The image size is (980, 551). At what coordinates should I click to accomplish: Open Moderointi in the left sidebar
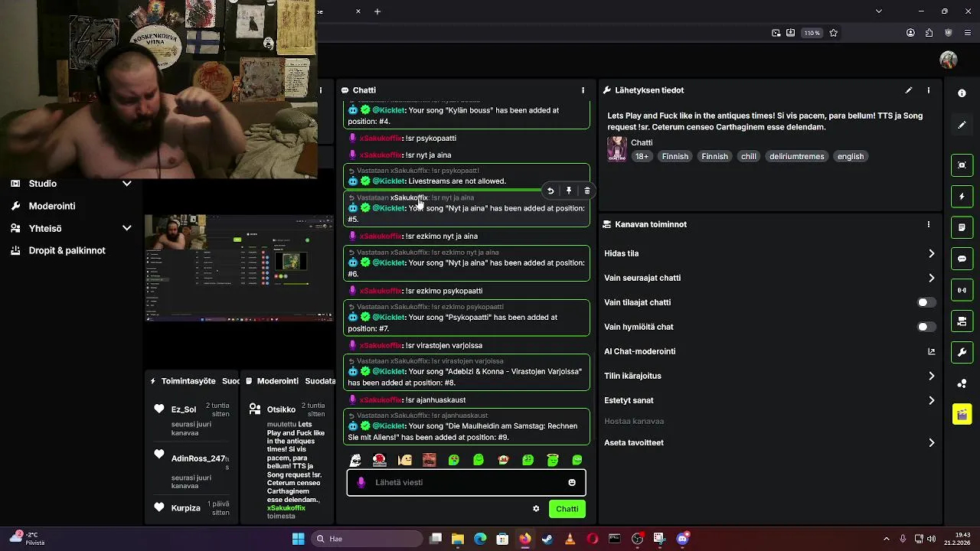52,206
